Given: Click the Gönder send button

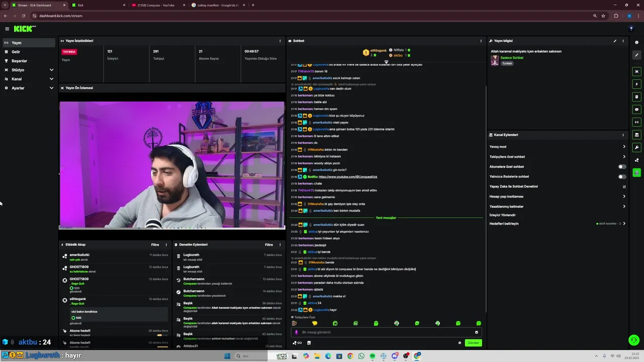Looking at the screenshot, I should coord(473,343).
